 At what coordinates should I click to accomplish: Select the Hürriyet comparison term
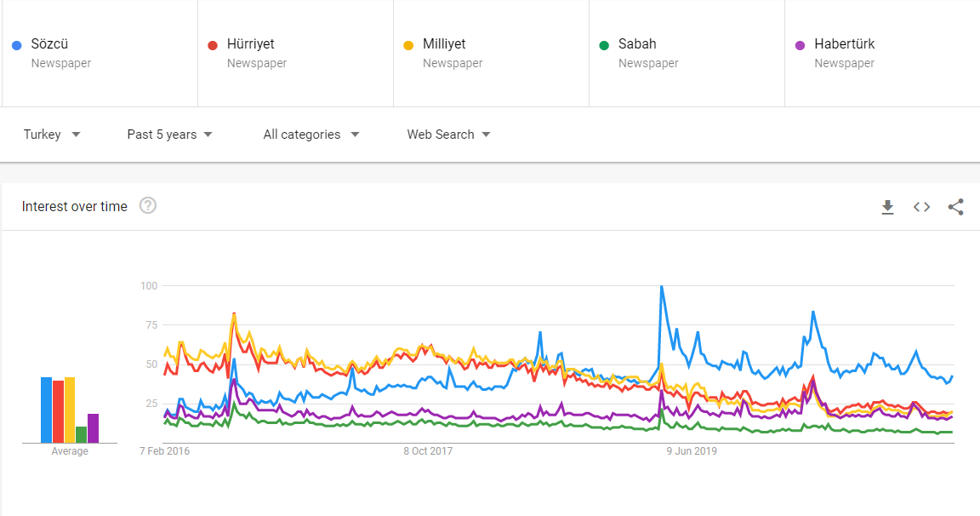251,44
